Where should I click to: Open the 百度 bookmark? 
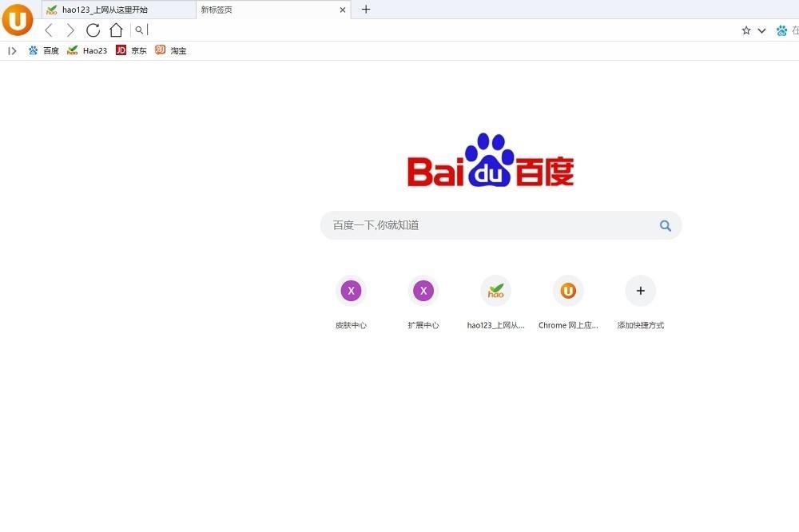[44, 50]
